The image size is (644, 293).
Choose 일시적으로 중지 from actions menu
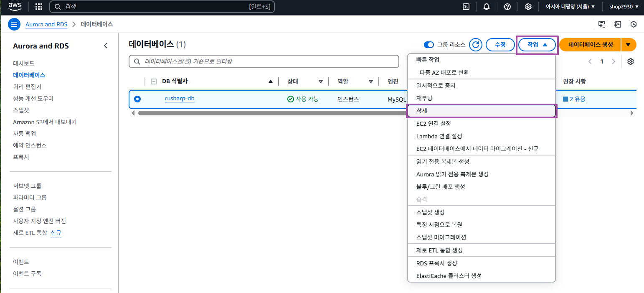pos(482,85)
